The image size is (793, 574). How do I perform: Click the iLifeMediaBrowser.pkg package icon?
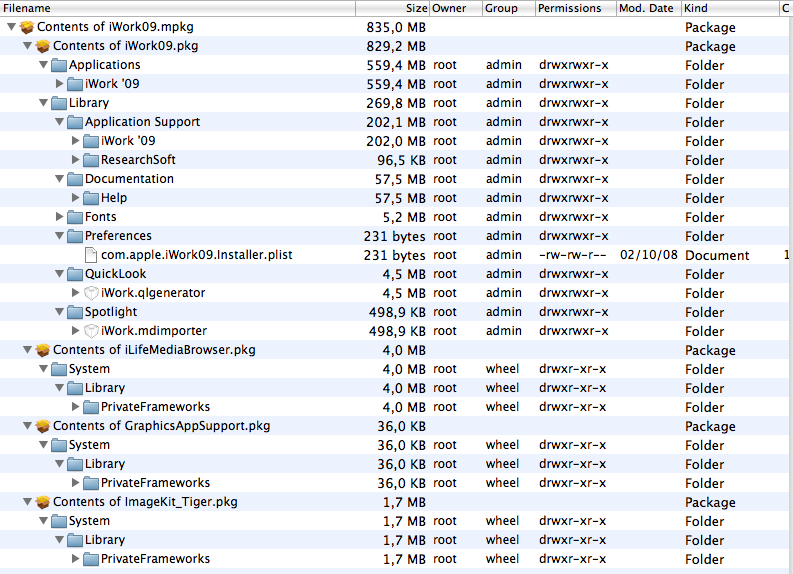[43, 350]
